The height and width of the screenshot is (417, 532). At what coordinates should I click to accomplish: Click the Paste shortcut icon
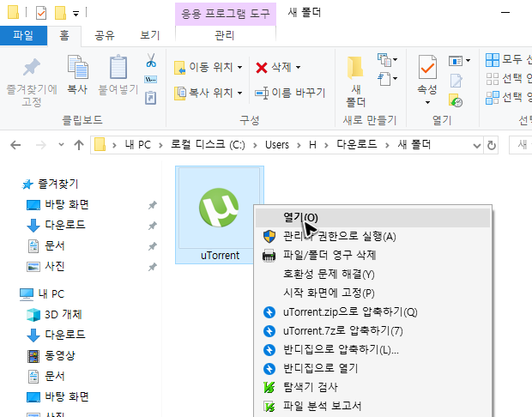tap(151, 98)
